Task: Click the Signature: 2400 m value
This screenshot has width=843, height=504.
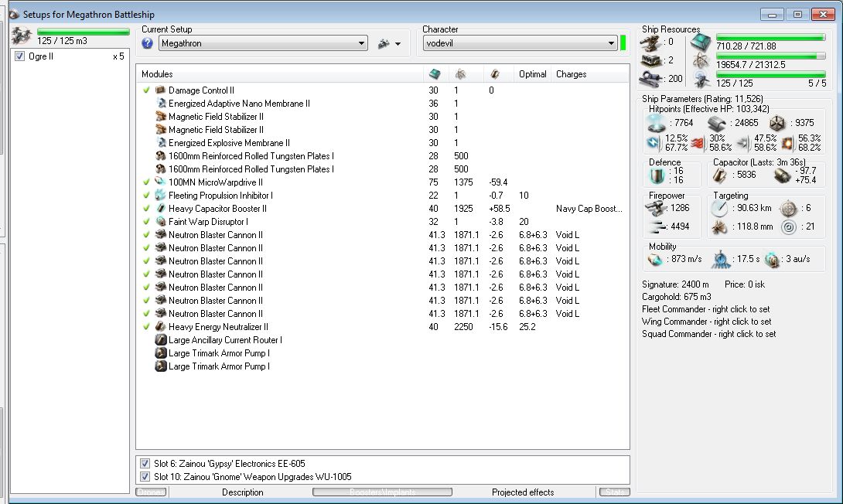Action: click(675, 284)
